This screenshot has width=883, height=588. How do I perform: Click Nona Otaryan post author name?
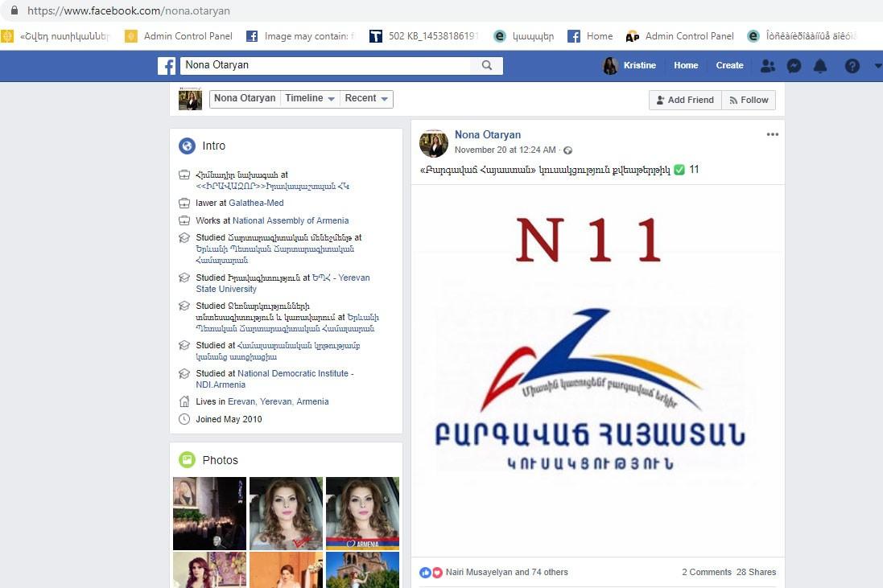point(488,134)
